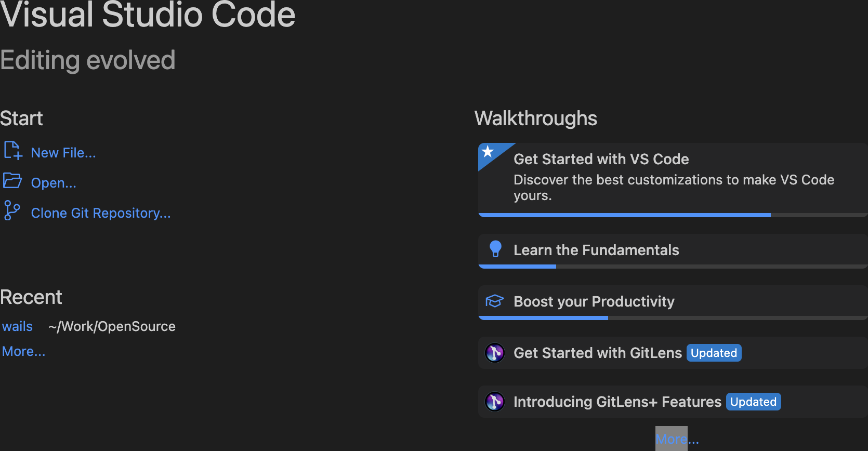Start the Boost your Productivity walkthrough

tap(594, 301)
